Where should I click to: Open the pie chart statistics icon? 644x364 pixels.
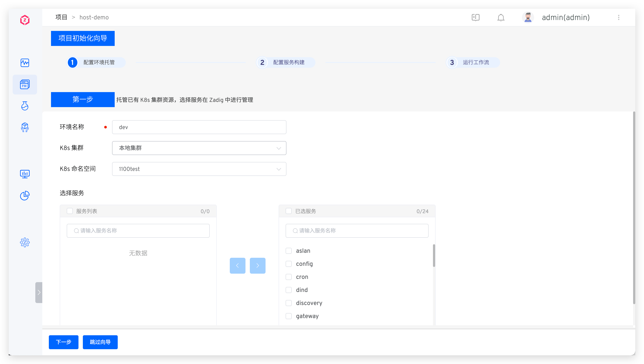point(25,195)
